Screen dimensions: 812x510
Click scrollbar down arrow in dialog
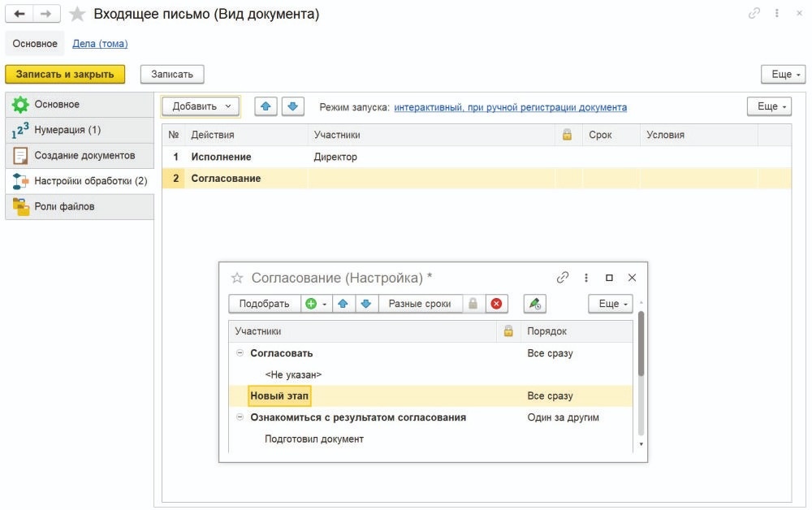point(641,444)
